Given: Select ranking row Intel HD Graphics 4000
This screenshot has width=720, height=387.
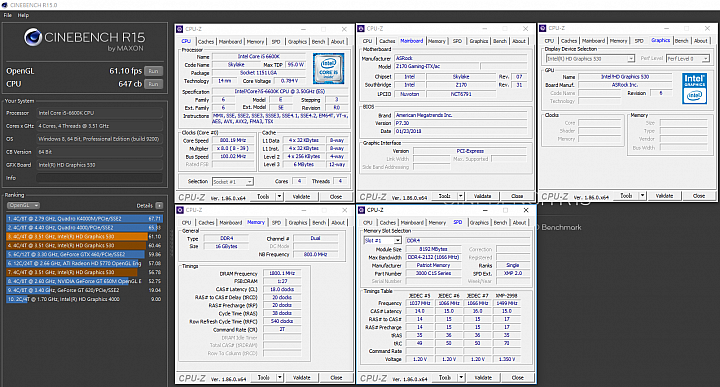Looking at the screenshot, I should [84, 299].
